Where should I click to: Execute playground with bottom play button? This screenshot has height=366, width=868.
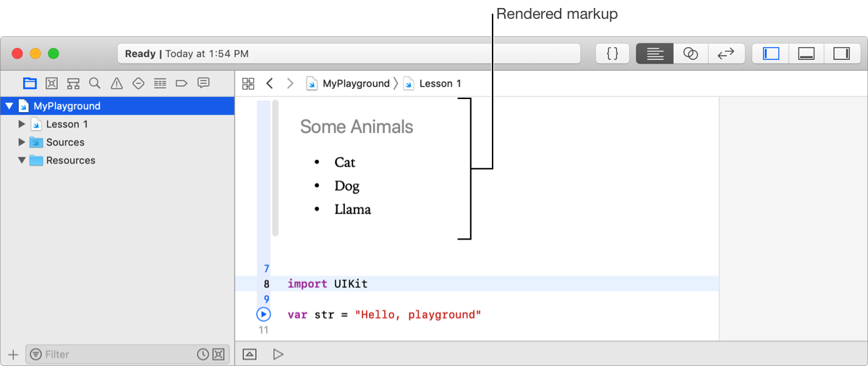tap(278, 354)
